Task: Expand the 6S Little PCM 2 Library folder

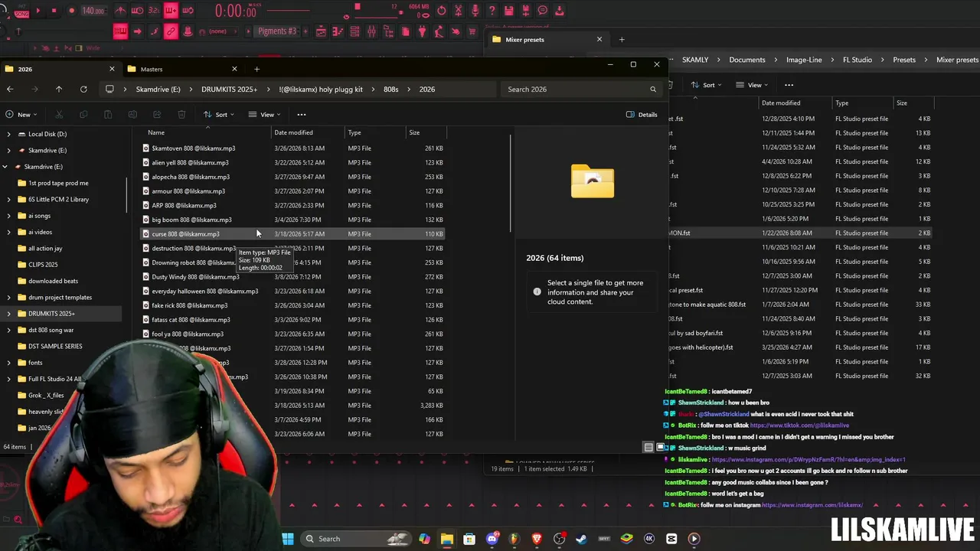Action: click(9, 200)
